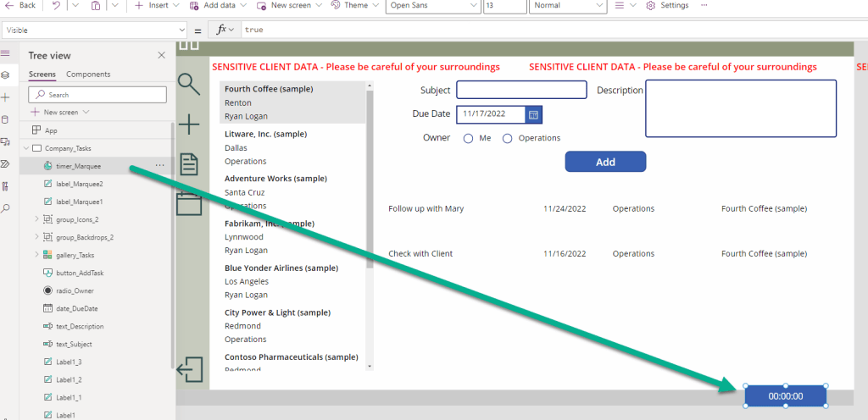Open the Visible property dropdown
Viewport: 868px width, 420px height.
point(95,30)
